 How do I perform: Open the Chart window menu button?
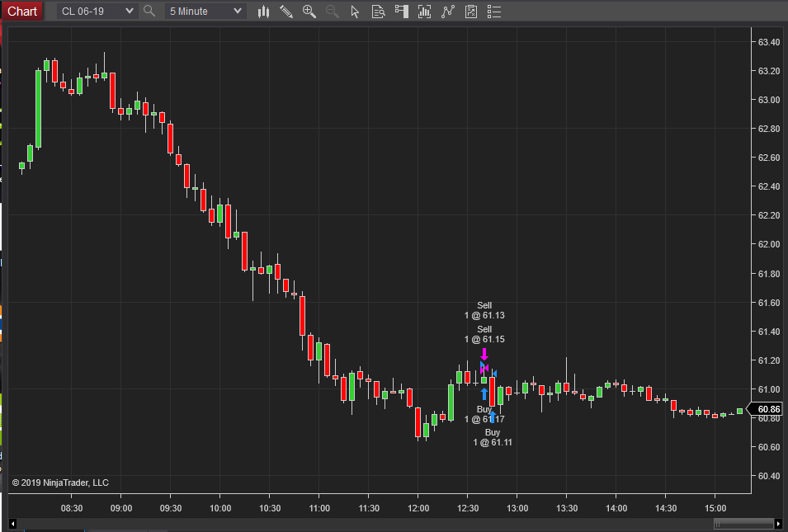[22, 11]
